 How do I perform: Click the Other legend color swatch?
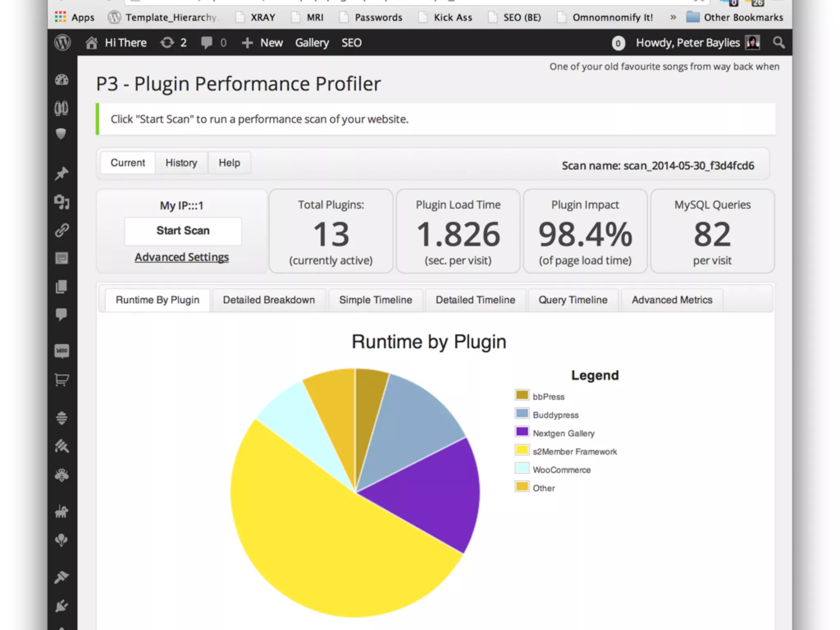tap(522, 486)
